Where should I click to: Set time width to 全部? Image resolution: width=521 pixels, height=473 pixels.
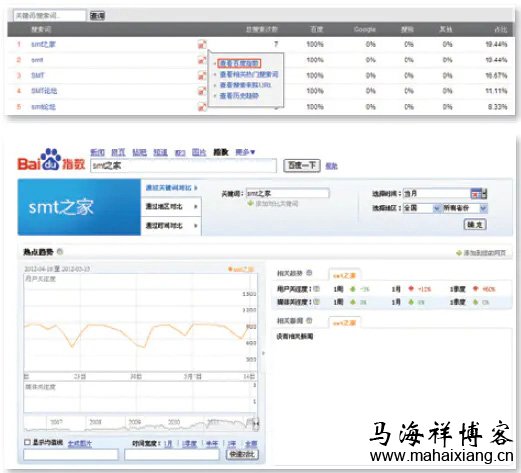click(251, 444)
